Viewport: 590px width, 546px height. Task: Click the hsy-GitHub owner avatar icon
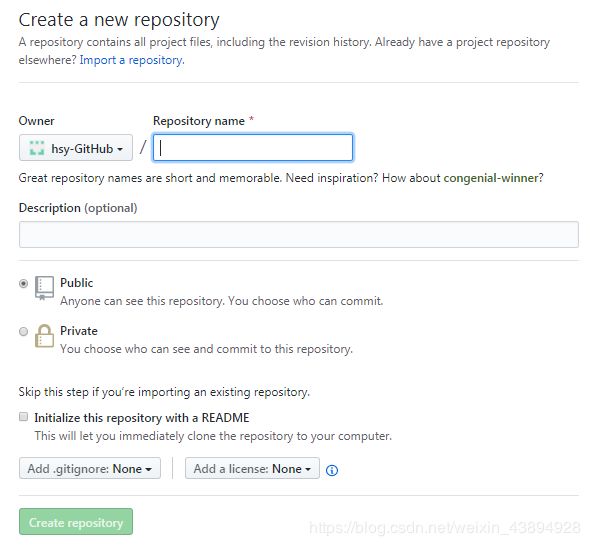[37, 148]
